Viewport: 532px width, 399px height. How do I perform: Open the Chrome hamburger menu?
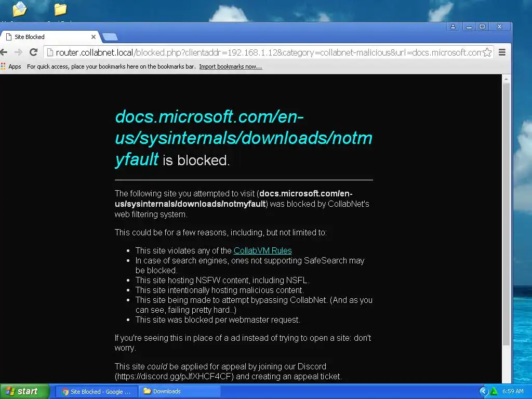(x=502, y=52)
